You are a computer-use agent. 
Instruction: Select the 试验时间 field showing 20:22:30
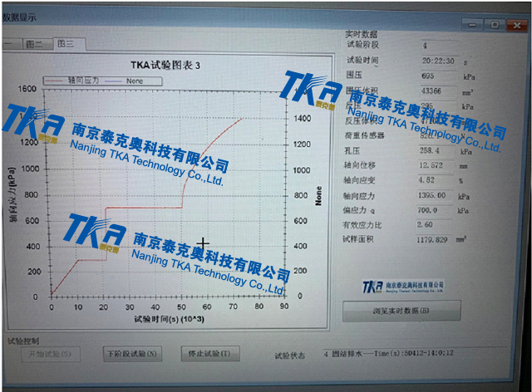click(436, 61)
